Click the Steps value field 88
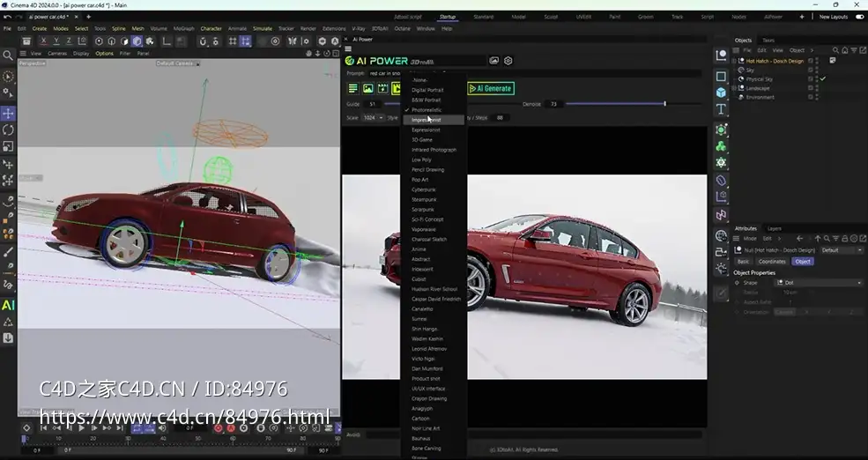Screen dimensions: 868x460 pos(501,117)
